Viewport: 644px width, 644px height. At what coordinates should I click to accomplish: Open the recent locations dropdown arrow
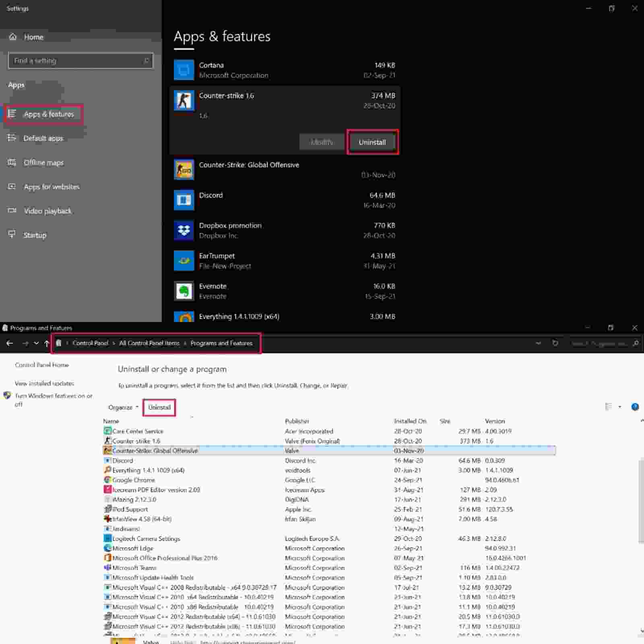coord(36,343)
